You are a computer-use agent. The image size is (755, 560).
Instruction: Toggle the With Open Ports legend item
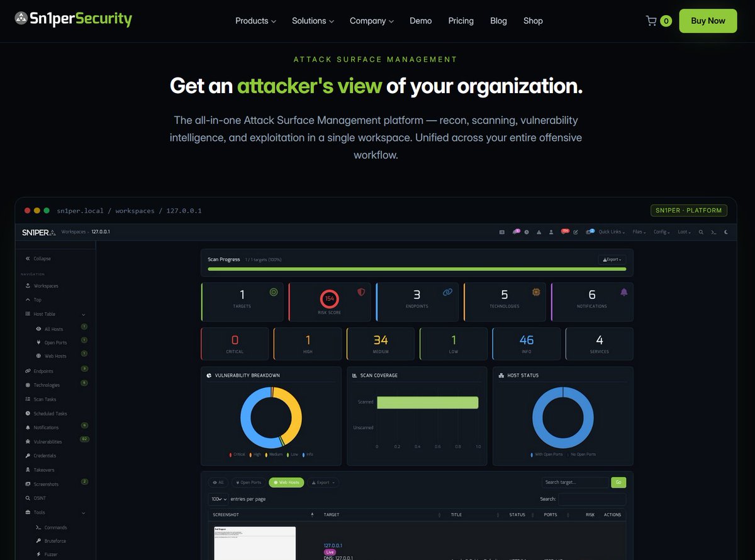coord(547,454)
